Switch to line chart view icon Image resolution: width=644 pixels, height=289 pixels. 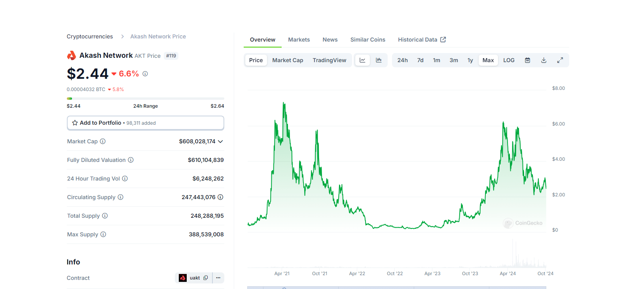coord(362,60)
